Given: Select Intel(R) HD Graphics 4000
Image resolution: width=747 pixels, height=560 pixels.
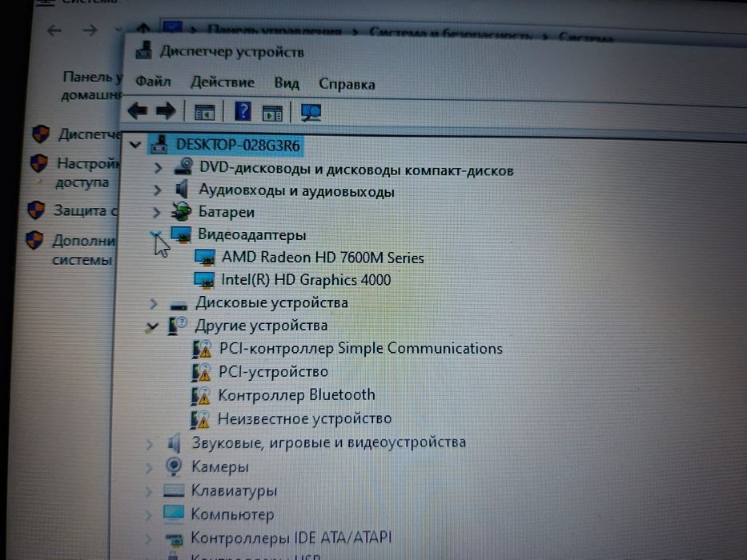Looking at the screenshot, I should click(306, 279).
